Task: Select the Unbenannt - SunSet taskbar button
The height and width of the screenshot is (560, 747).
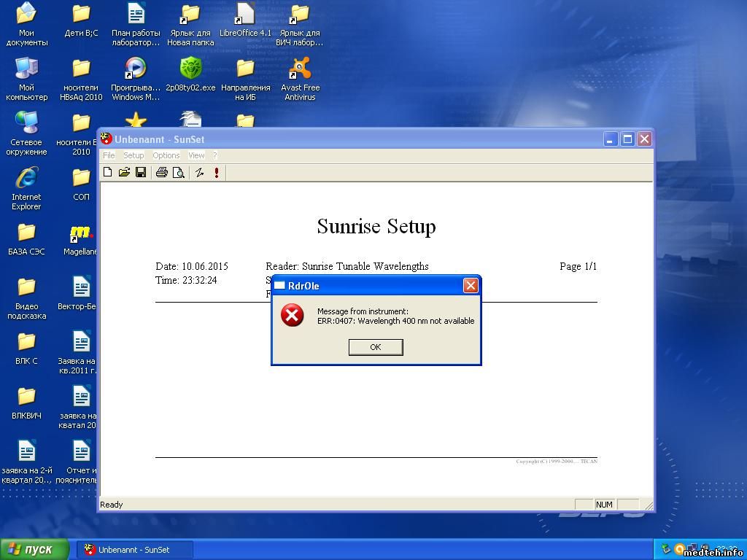Action: [x=134, y=550]
